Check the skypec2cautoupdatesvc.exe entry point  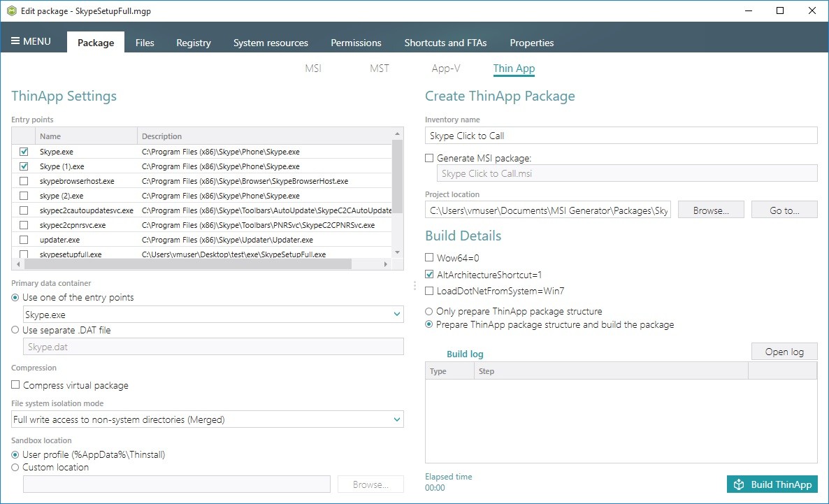[x=24, y=210]
